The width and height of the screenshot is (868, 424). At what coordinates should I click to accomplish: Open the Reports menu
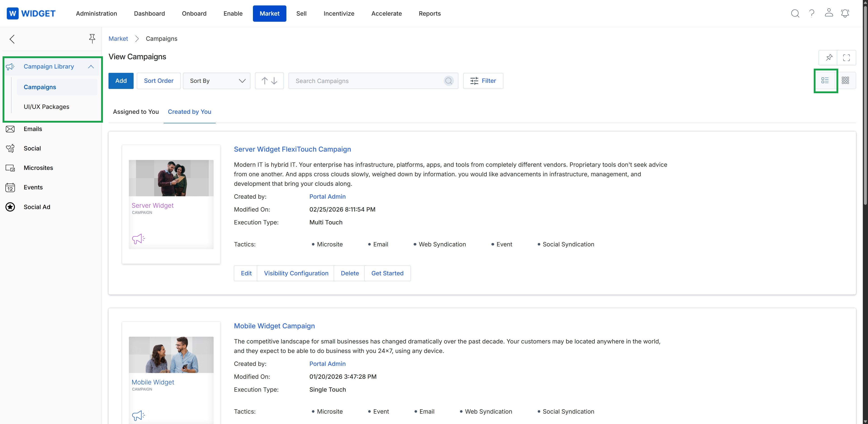pos(430,14)
